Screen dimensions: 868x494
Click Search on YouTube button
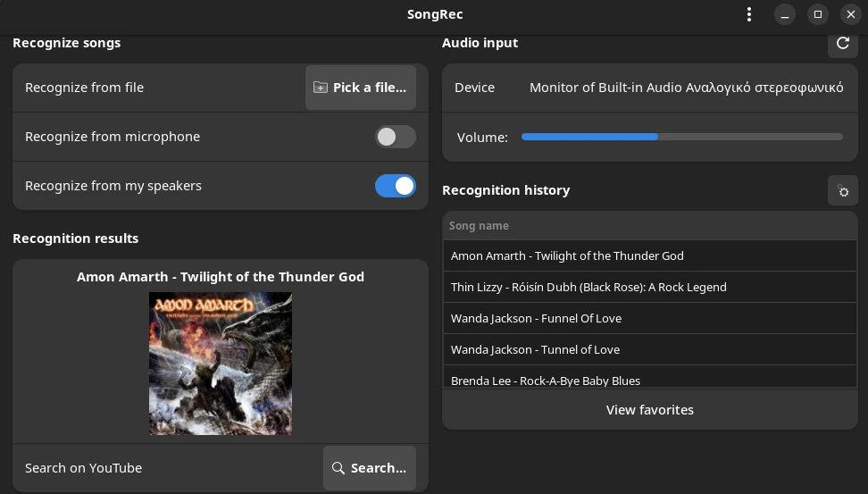point(369,468)
